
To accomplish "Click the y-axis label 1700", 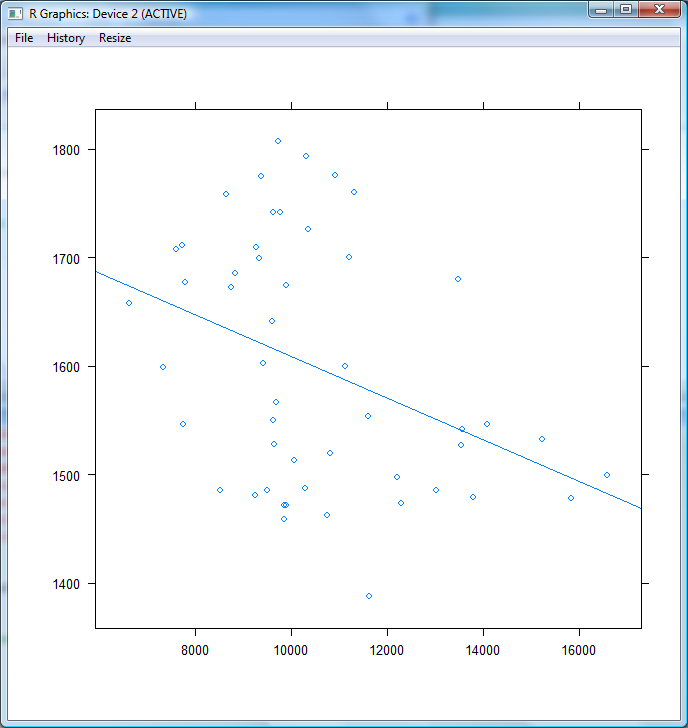I will click(x=66, y=259).
